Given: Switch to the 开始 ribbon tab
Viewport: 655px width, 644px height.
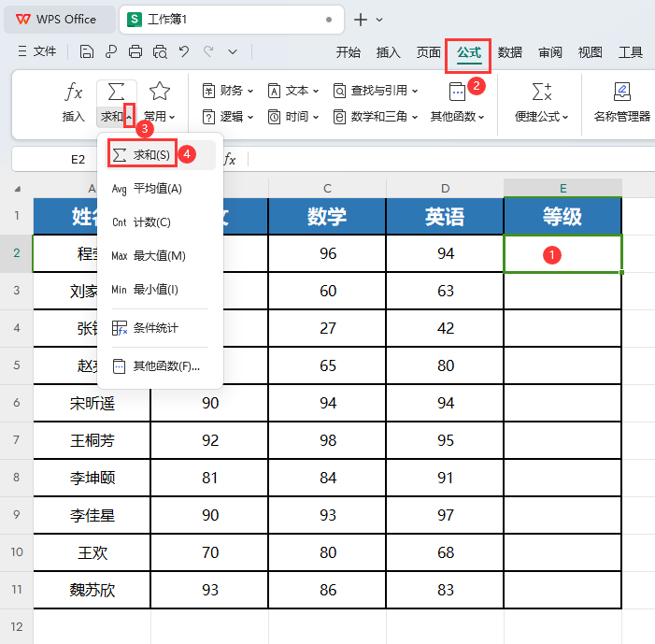Looking at the screenshot, I should (348, 52).
